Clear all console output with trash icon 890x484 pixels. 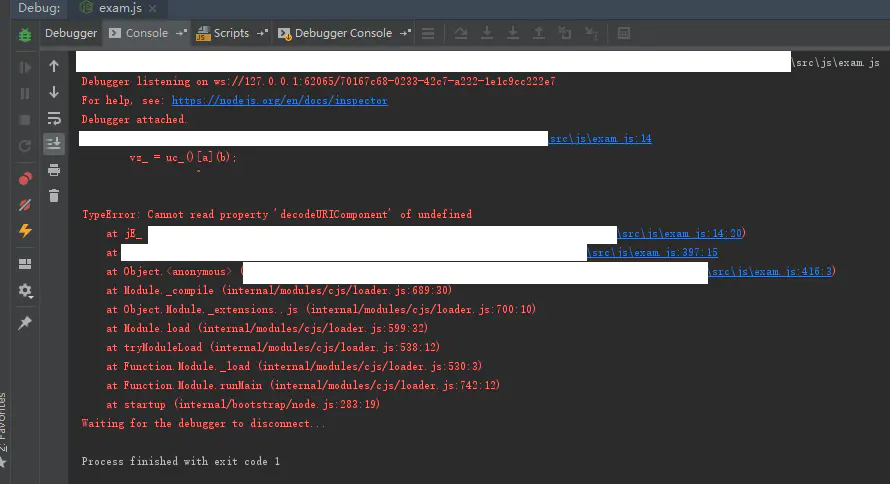click(54, 196)
